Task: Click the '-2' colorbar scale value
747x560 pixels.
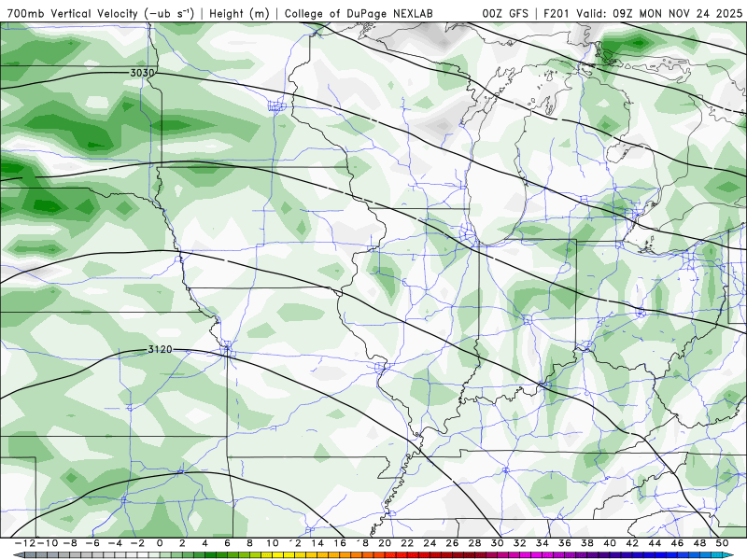Action: coord(137,543)
